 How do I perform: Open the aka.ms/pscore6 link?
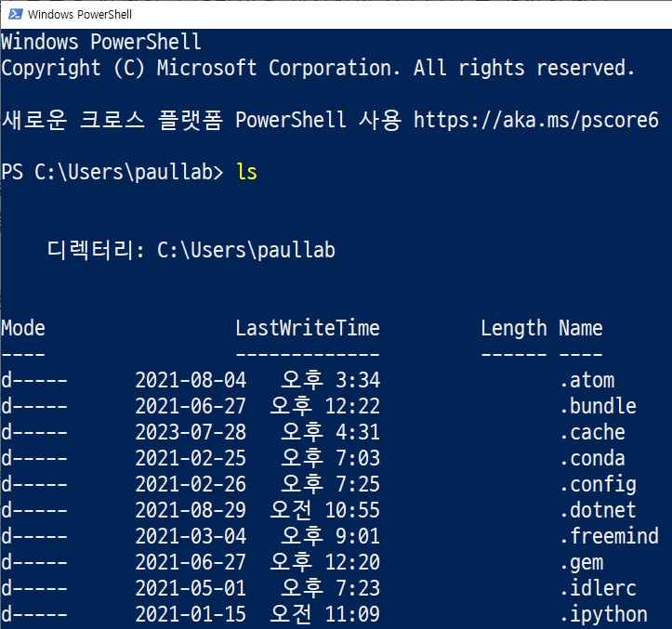pyautogui.click(x=535, y=120)
